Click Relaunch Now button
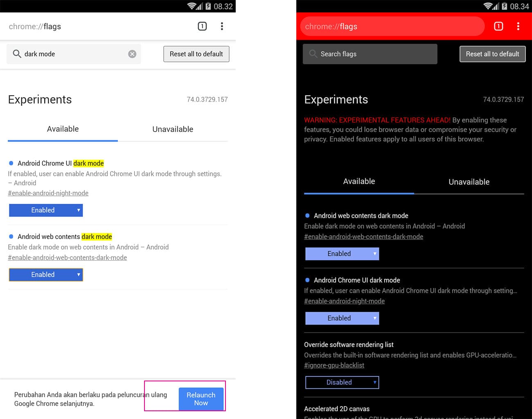 [x=201, y=399]
